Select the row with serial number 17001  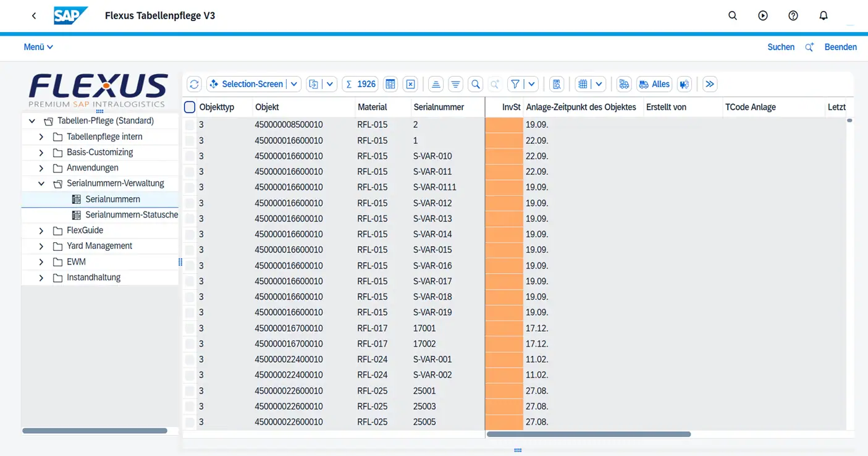[x=190, y=329]
